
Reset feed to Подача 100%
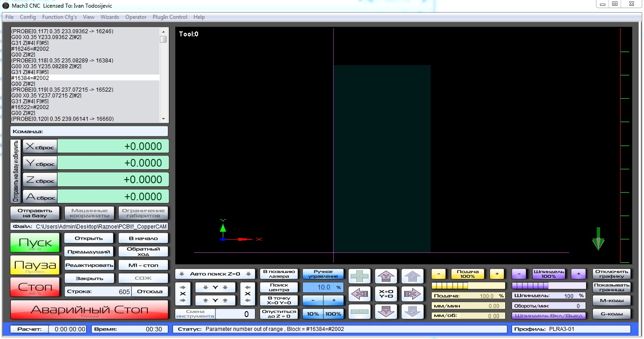(468, 274)
